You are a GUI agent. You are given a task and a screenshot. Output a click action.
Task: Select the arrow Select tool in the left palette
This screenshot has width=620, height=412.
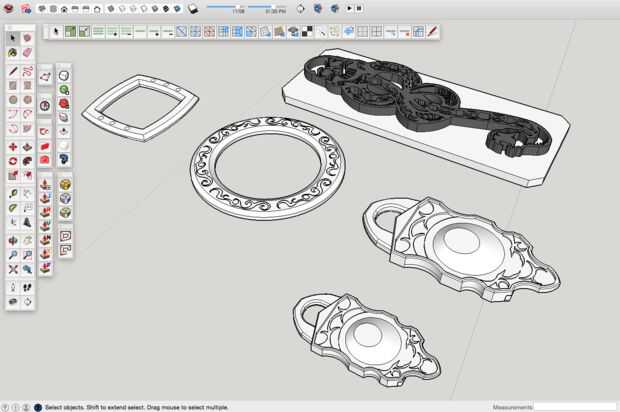[13, 38]
